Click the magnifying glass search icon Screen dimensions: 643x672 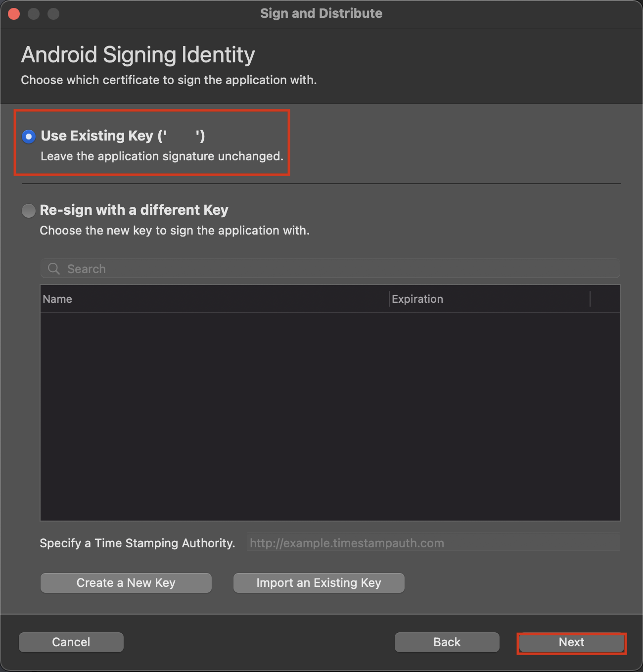[x=53, y=269]
